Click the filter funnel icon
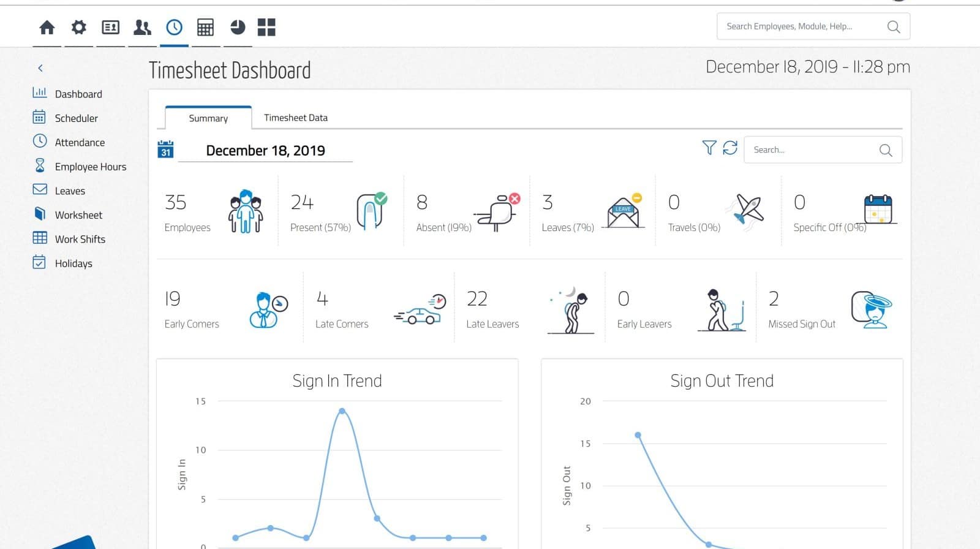This screenshot has width=980, height=549. click(x=709, y=148)
